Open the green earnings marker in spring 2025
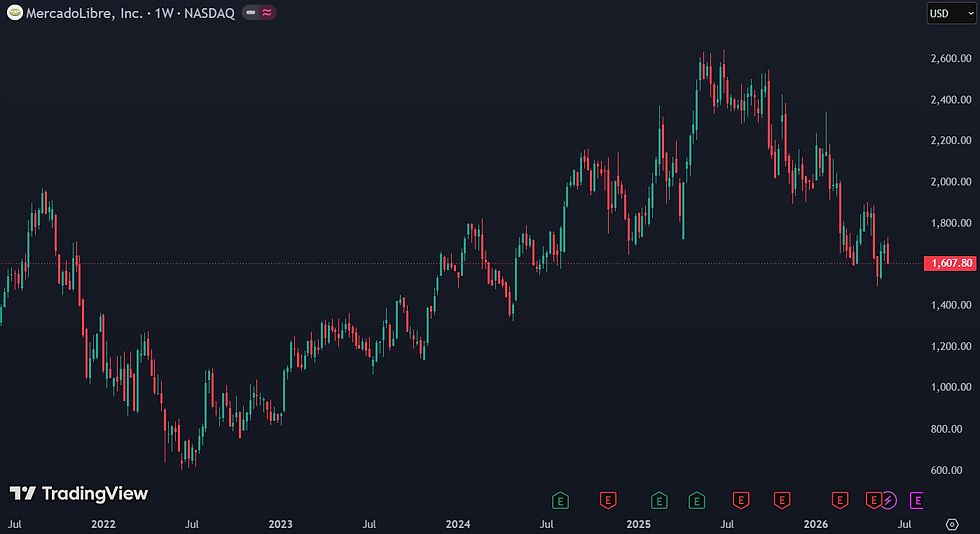 click(696, 500)
